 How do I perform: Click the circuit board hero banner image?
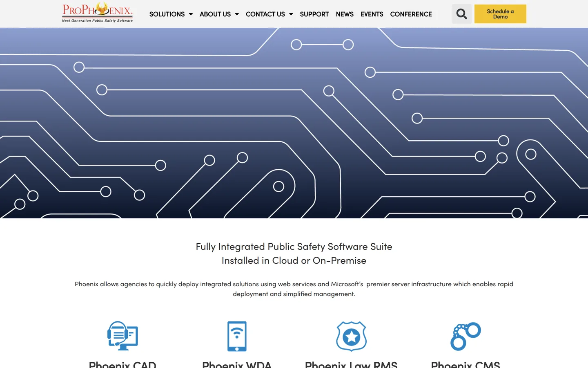294,123
